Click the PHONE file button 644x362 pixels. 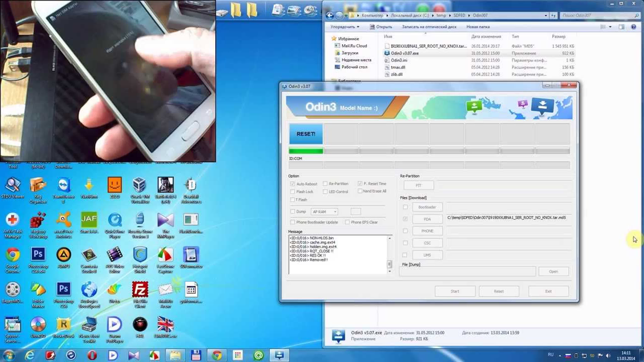click(427, 231)
